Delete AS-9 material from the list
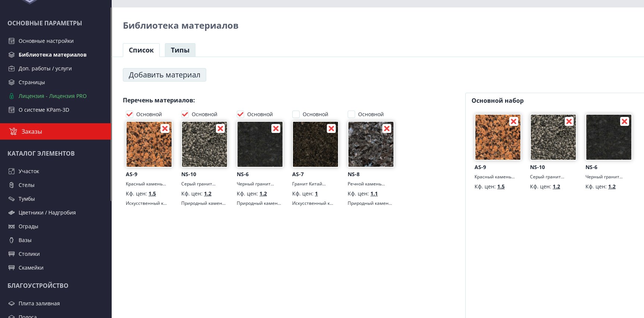 pos(165,128)
